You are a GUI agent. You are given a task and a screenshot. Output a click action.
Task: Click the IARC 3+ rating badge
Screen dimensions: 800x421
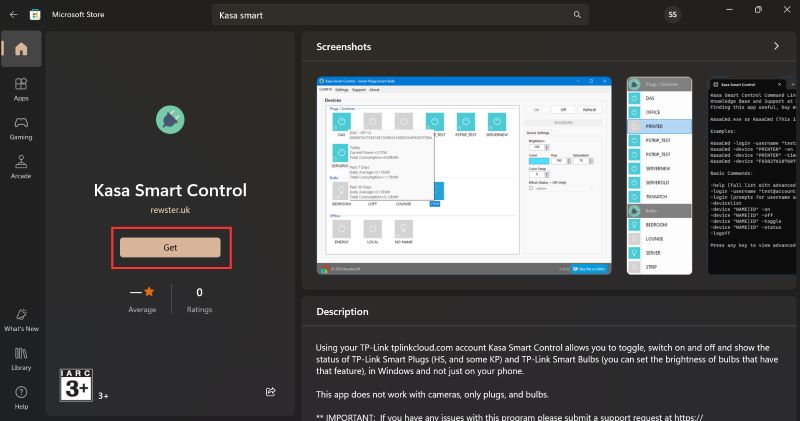[x=76, y=385]
